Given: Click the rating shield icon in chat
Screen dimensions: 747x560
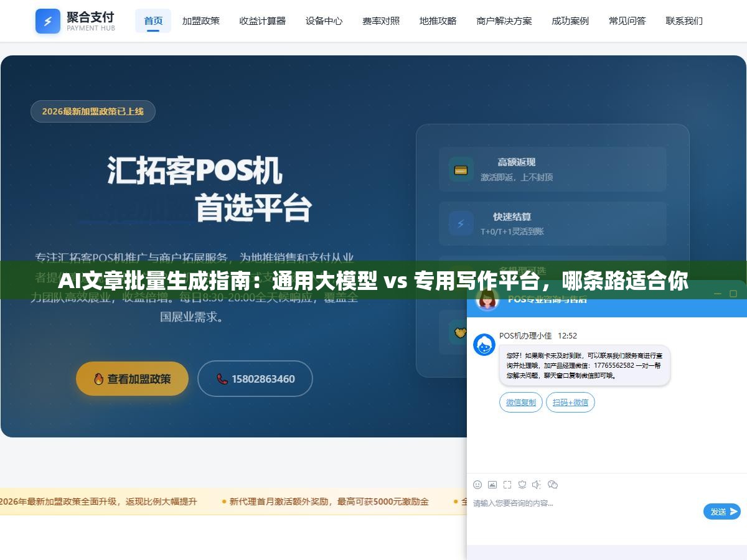Looking at the screenshot, I should click(x=522, y=485).
